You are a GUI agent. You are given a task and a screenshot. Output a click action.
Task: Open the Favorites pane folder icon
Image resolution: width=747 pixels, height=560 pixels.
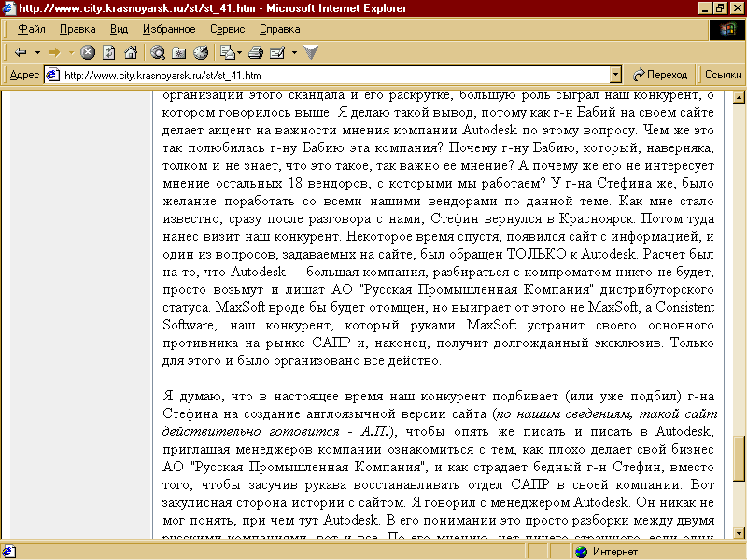(x=179, y=52)
